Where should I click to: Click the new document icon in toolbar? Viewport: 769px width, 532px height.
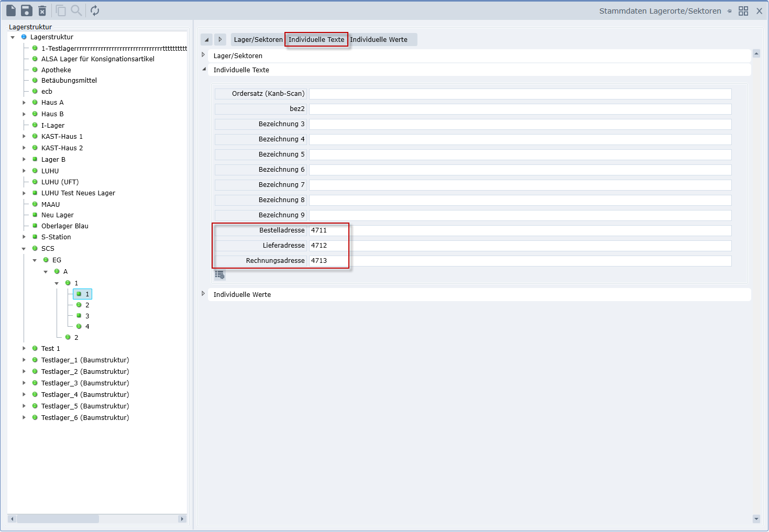tap(11, 10)
